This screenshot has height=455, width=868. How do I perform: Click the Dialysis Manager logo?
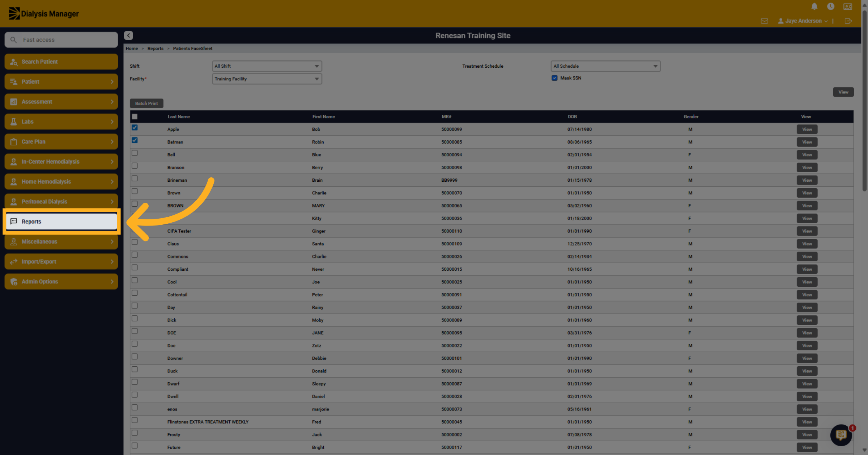[x=44, y=14]
